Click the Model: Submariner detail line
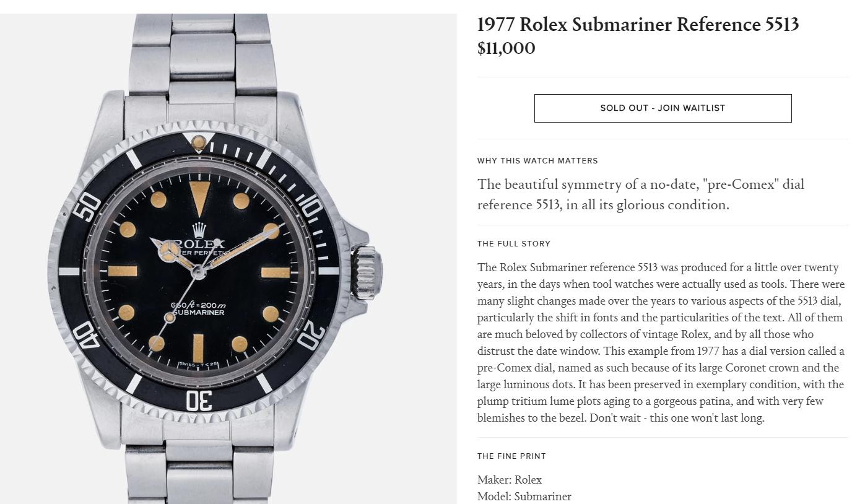This screenshot has width=865, height=504. point(524,497)
